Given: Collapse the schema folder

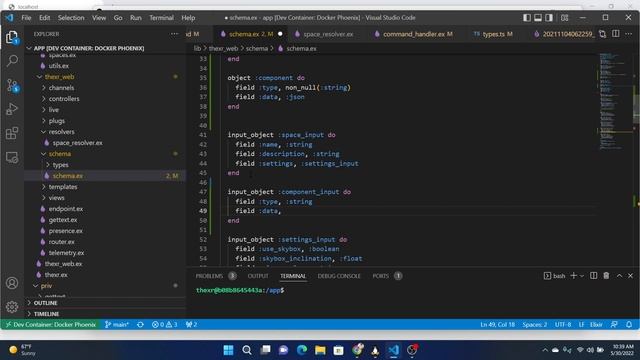Looking at the screenshot, I should 44,154.
